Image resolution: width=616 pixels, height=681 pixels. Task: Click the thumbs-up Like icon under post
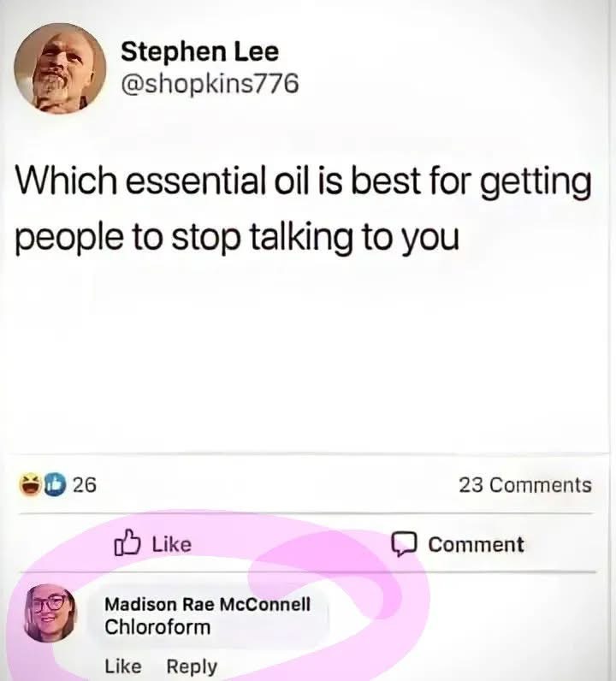pos(127,543)
